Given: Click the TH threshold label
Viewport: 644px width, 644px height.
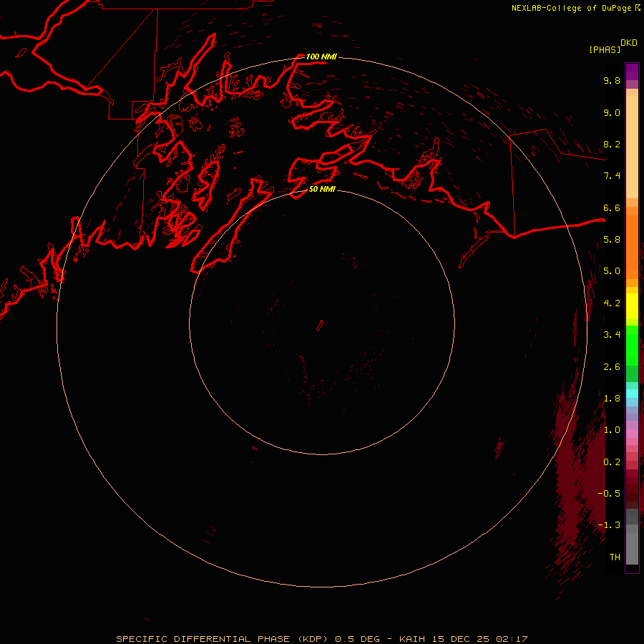Looking at the screenshot, I should coord(615,557).
